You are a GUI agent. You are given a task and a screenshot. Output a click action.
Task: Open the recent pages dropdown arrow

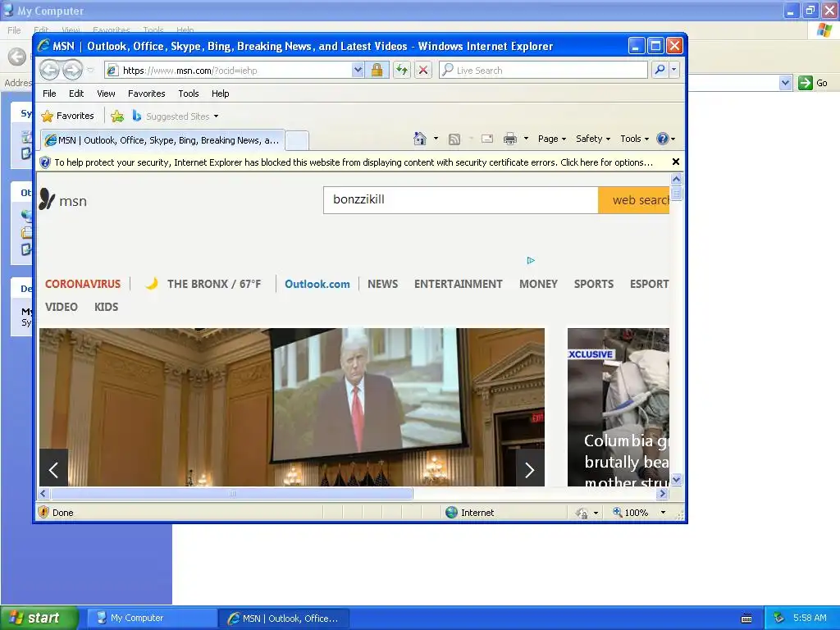(90, 71)
